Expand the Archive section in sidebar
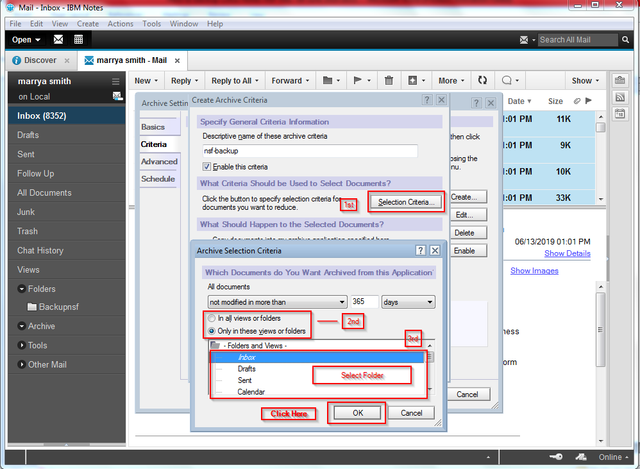Viewport: 640px width, 469px height. pos(22,326)
